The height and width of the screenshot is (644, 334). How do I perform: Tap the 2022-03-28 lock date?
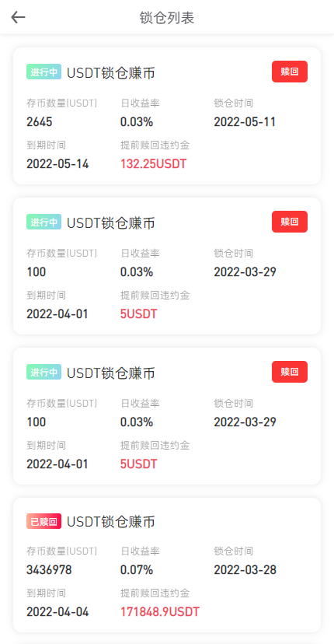pos(245,570)
